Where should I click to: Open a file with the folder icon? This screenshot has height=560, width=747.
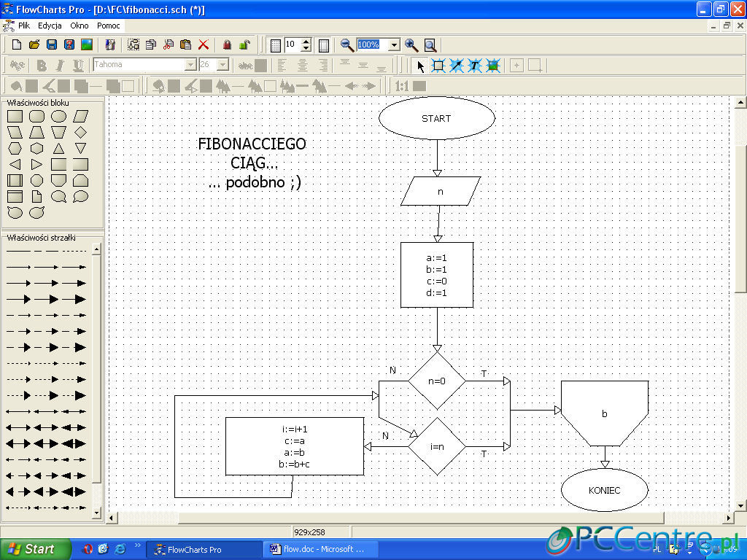(34, 45)
